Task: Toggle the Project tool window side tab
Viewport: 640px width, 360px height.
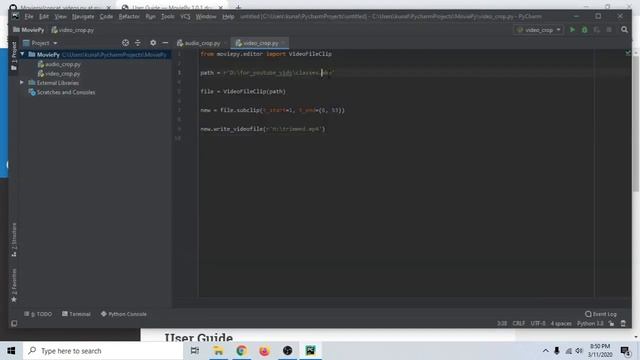Action: [x=14, y=56]
